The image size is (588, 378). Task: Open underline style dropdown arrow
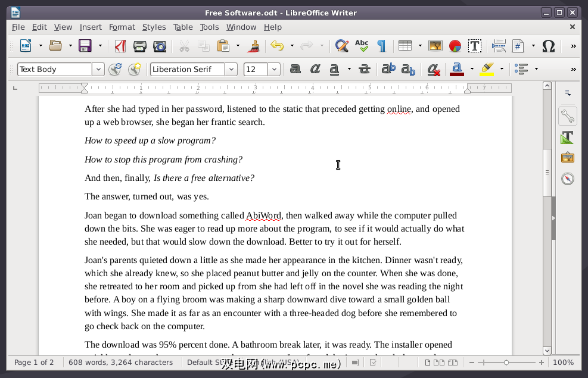(349, 69)
